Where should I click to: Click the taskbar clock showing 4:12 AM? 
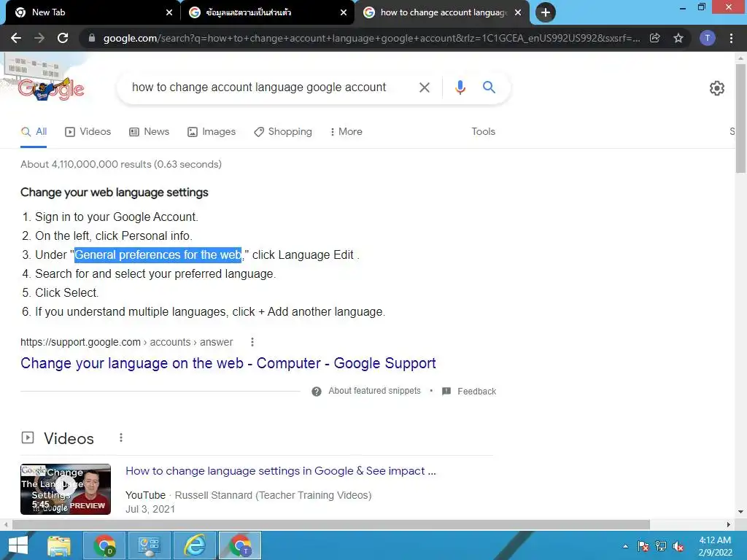(x=715, y=546)
